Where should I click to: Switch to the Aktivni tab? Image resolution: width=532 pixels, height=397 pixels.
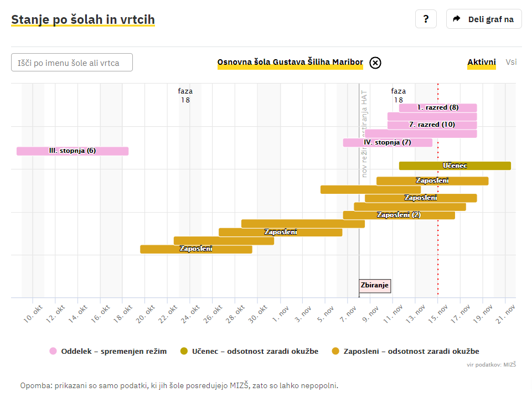[482, 62]
